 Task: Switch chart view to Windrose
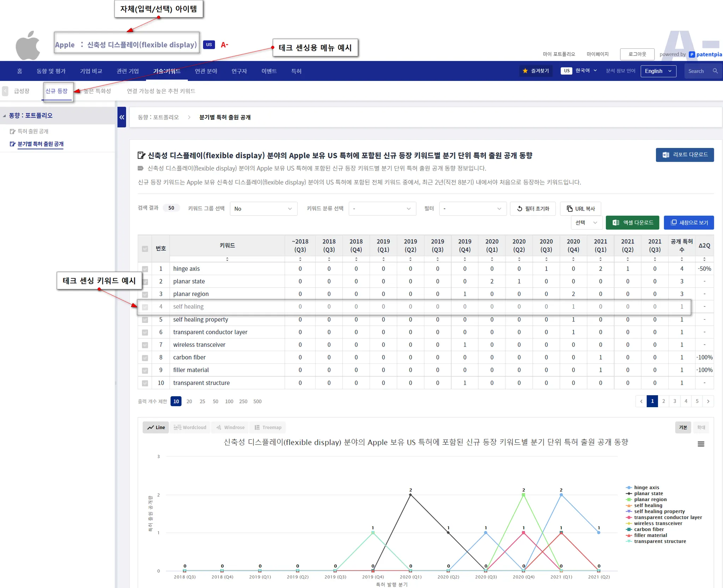click(231, 427)
